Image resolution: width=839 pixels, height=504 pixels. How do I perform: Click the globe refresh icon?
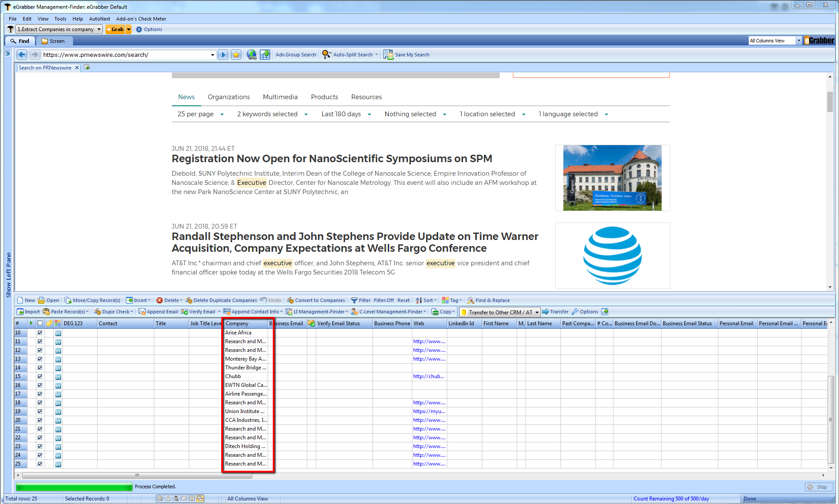click(x=251, y=55)
